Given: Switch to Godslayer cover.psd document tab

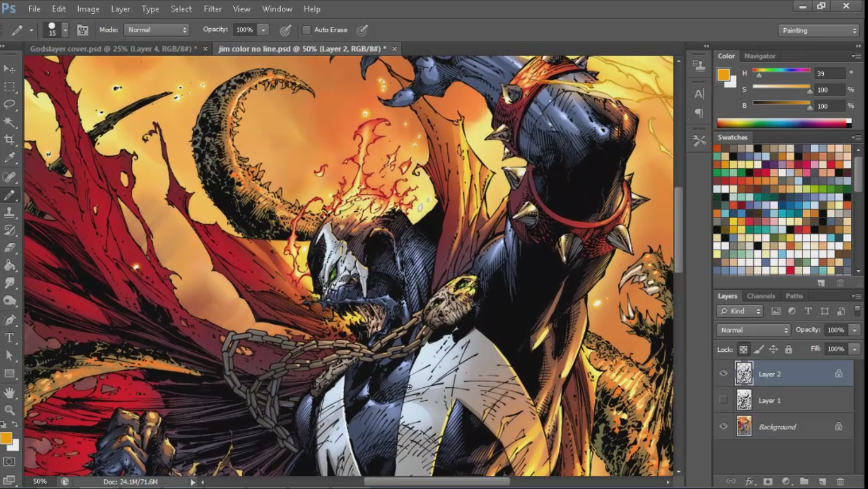Looking at the screenshot, I should (113, 49).
